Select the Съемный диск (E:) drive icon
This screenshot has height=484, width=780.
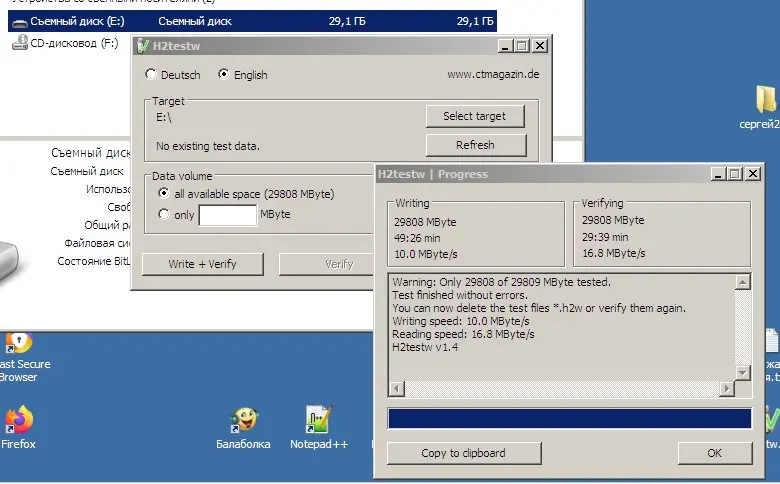[x=20, y=22]
